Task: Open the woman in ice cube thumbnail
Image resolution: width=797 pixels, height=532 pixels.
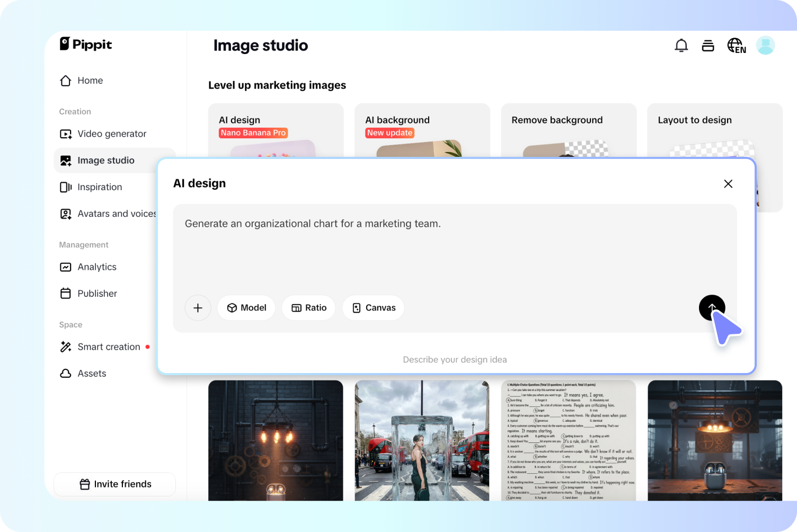Action: pyautogui.click(x=422, y=440)
